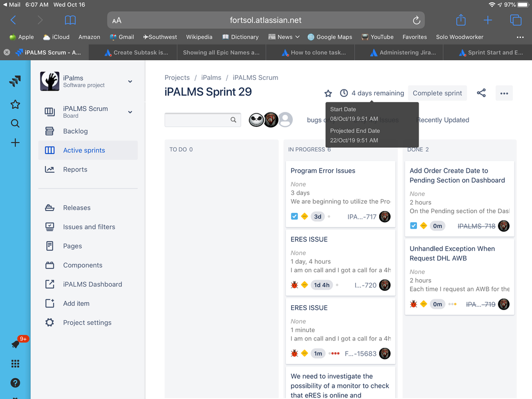Switch to How to clone task tab
This screenshot has width=532, height=399.
310,52
